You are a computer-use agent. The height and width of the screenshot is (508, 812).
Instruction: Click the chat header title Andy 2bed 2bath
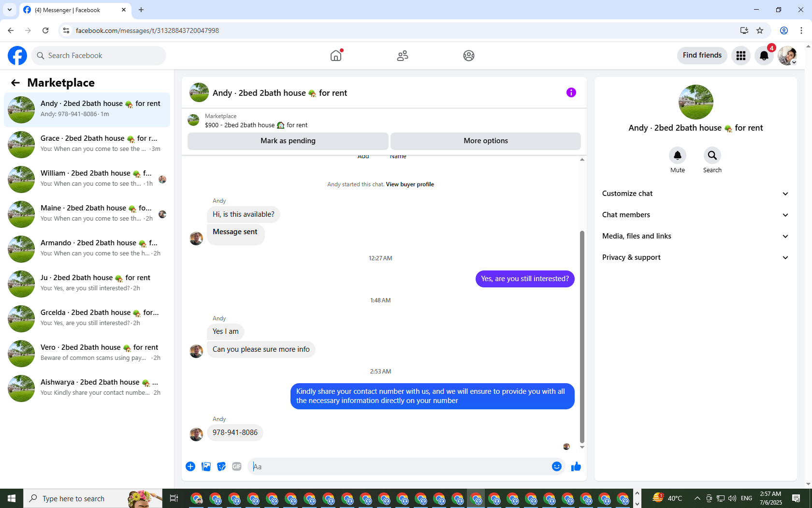pyautogui.click(x=280, y=93)
